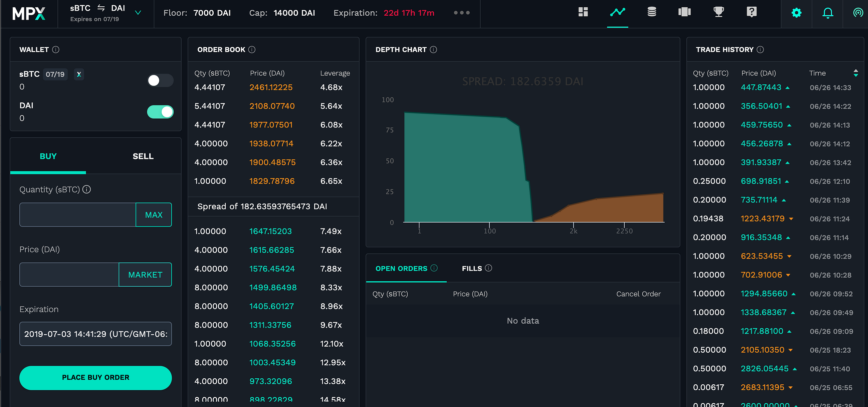Select bid price 1615.66285
This screenshot has height=407, width=868.
pyautogui.click(x=272, y=250)
